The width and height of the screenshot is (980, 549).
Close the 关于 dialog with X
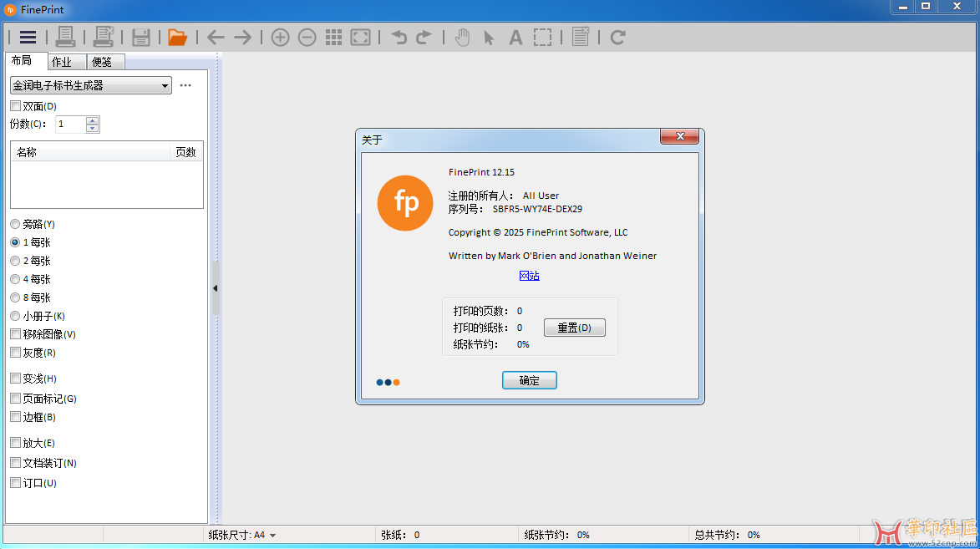pos(680,136)
